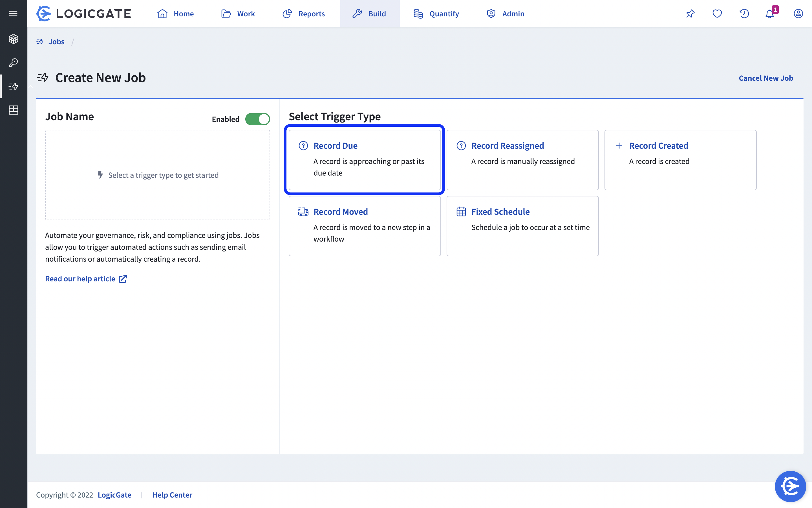The image size is (812, 508).
Task: Click the Record Created plus icon
Action: coord(619,145)
